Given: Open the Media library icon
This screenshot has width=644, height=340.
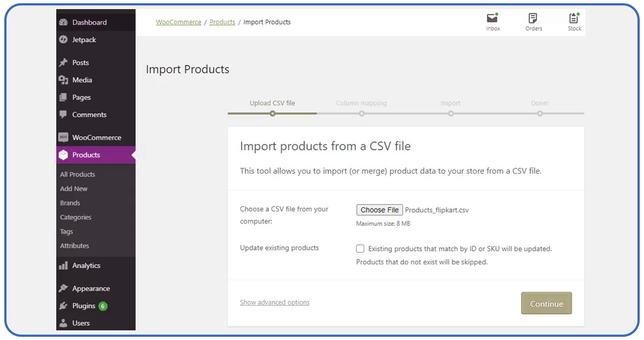Looking at the screenshot, I should pos(63,80).
